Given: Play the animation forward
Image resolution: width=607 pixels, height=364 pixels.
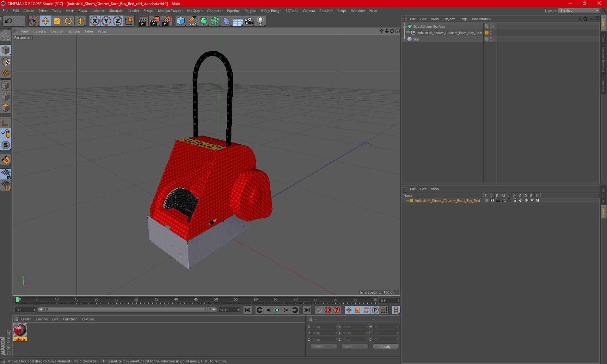Looking at the screenshot, I should coord(277,310).
